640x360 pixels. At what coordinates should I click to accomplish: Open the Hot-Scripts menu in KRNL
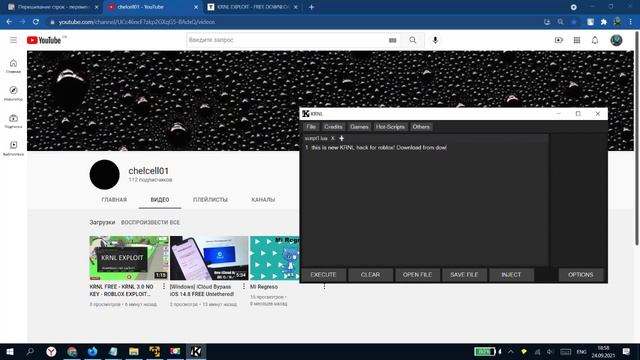[x=390, y=127]
